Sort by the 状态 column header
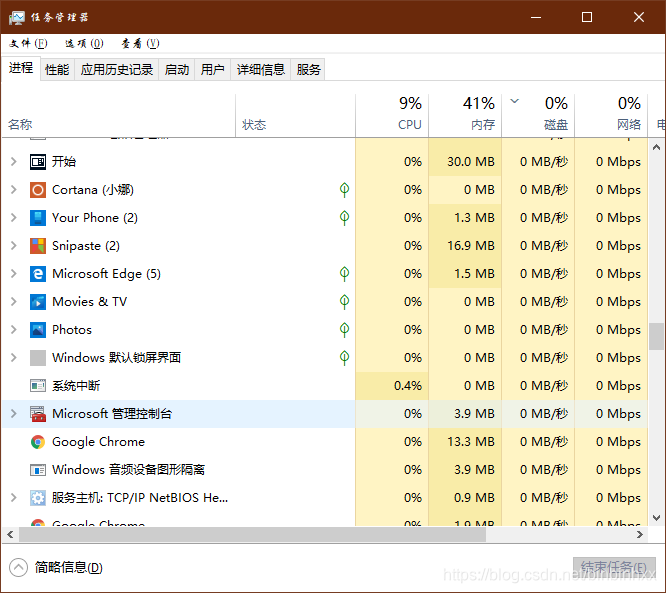This screenshot has width=666, height=593. pyautogui.click(x=295, y=116)
